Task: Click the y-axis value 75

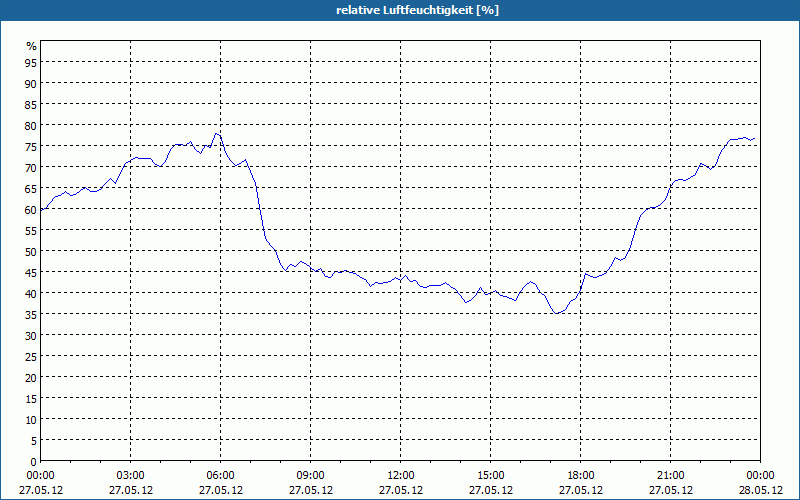Action: [x=31, y=146]
